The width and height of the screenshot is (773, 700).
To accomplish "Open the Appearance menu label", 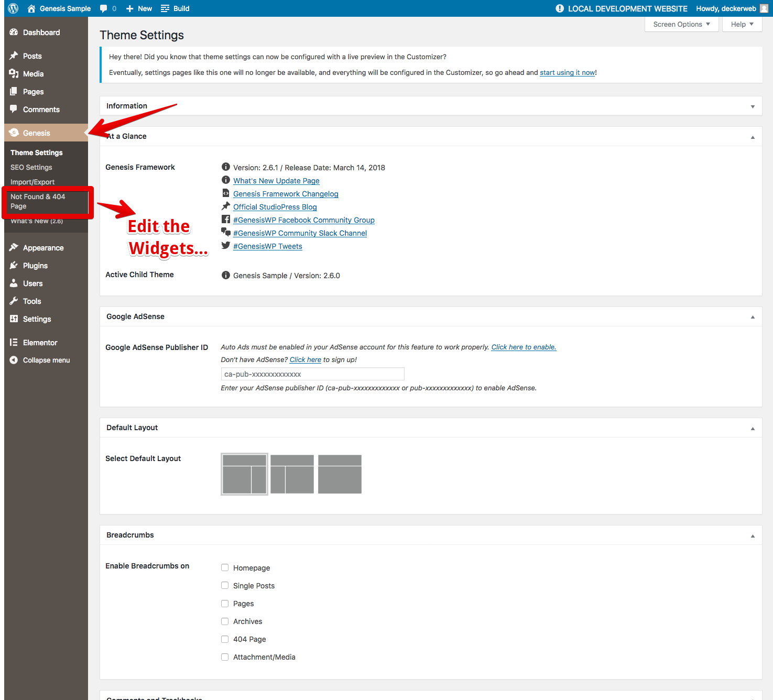I will pyautogui.click(x=43, y=248).
